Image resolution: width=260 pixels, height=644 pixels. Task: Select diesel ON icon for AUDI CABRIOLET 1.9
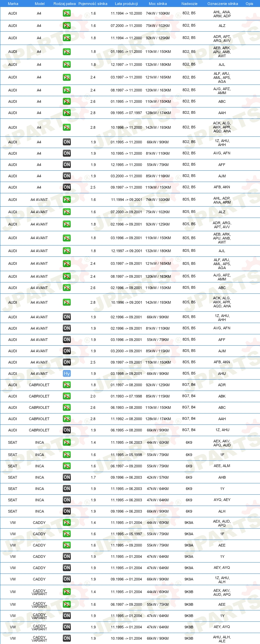[x=67, y=430]
